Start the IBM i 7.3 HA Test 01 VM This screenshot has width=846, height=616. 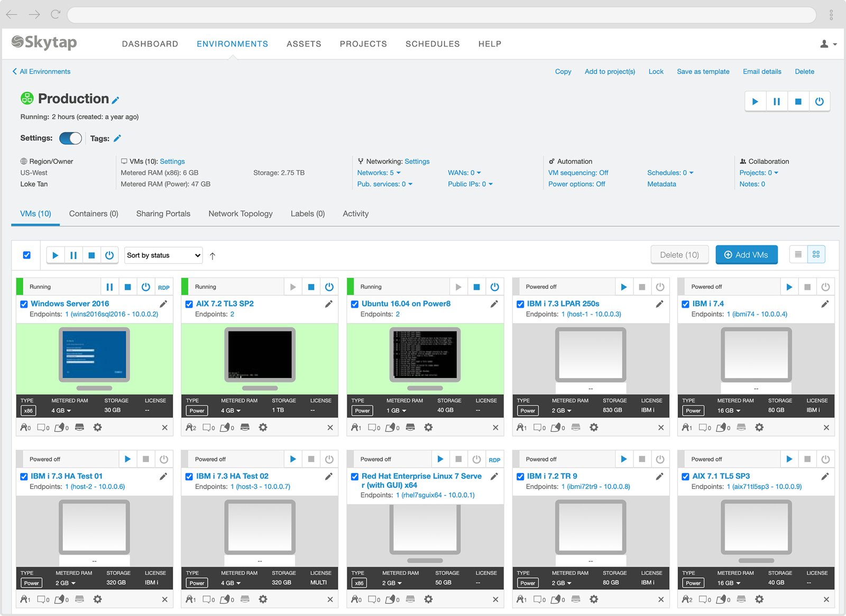pyautogui.click(x=127, y=459)
